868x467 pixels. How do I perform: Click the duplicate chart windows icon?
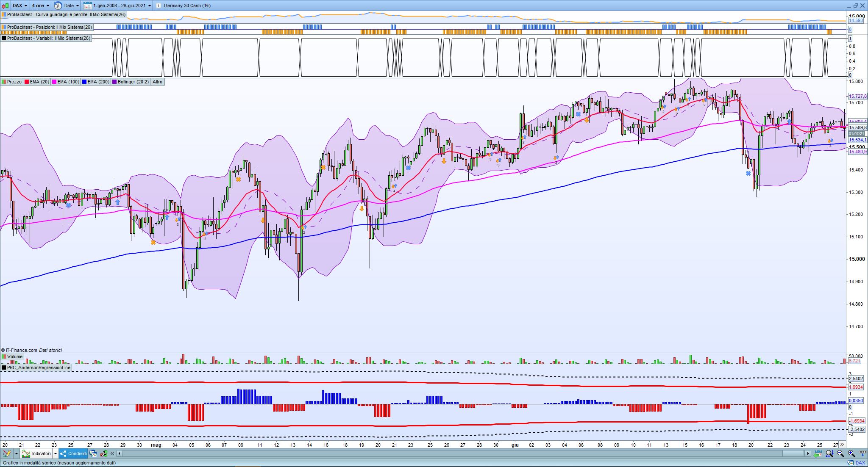click(x=93, y=453)
